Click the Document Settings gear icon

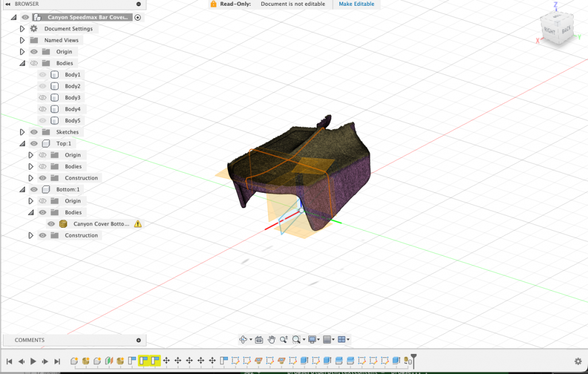(x=34, y=29)
